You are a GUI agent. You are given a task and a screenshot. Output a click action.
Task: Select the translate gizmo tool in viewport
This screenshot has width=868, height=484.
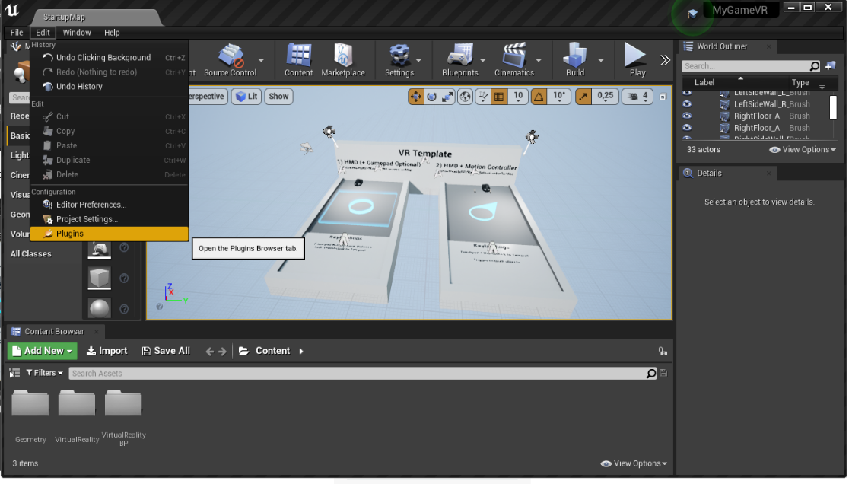coord(415,97)
